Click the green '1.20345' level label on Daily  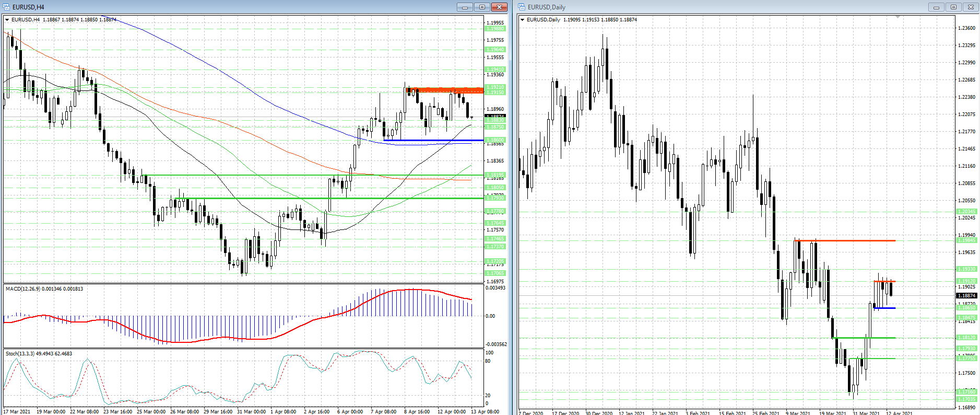pyautogui.click(x=966, y=212)
